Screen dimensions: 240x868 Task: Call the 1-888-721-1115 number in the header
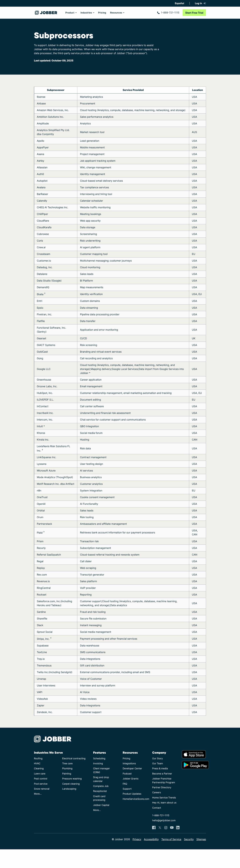[168, 13]
